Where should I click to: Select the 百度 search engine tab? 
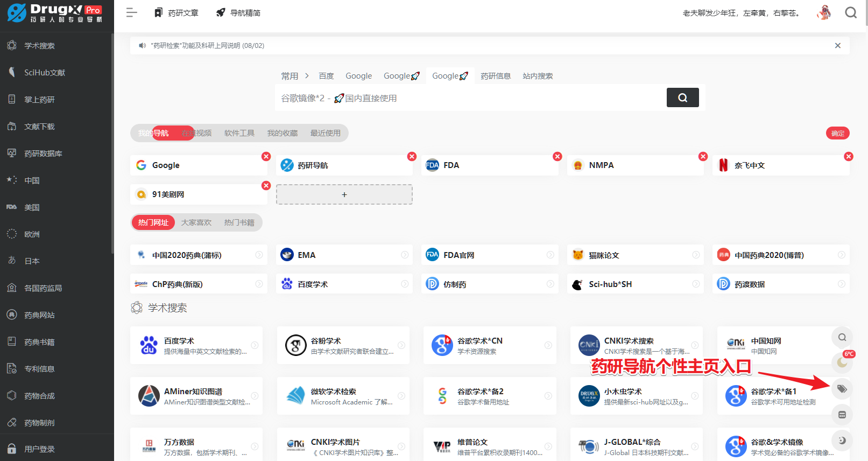(326, 76)
